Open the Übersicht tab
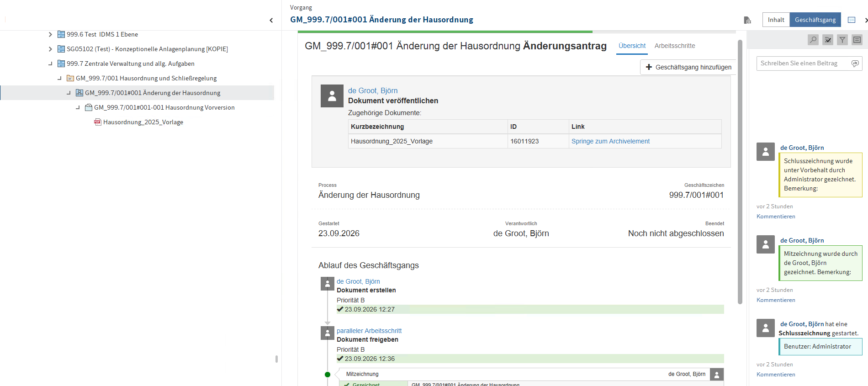The image size is (868, 386). point(632,46)
